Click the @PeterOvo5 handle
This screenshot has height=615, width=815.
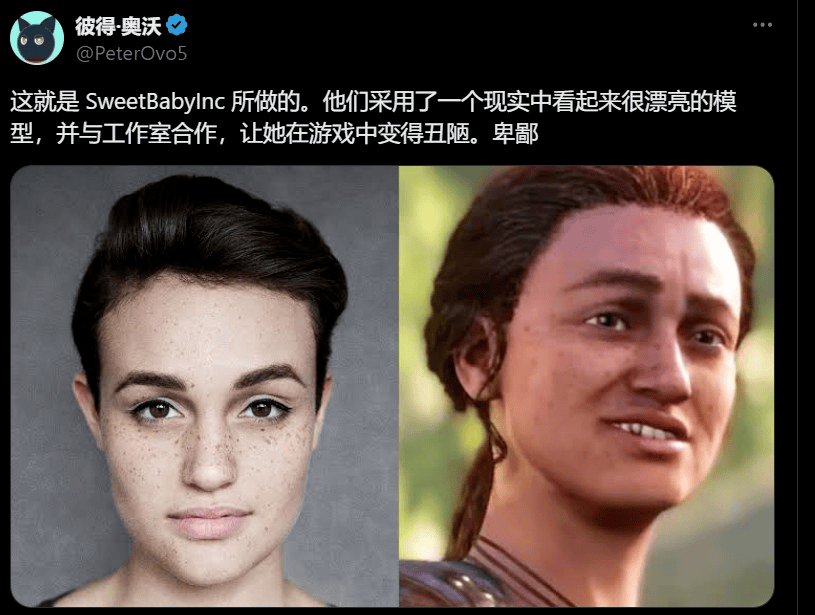click(132, 54)
